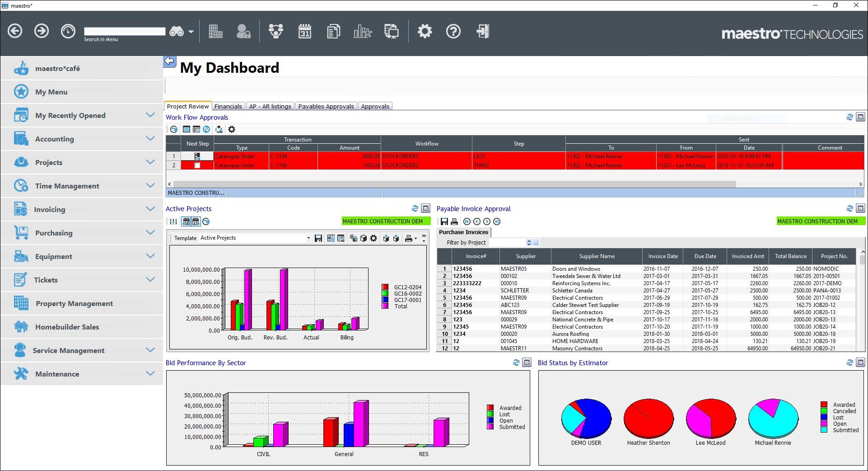Open Property Management in the sidebar
868x471 pixels.
coord(82,303)
